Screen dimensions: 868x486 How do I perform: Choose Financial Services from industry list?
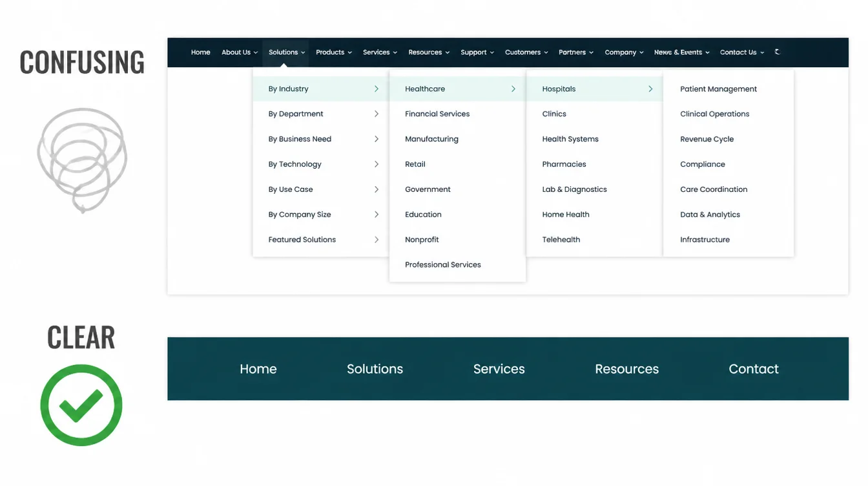point(437,114)
